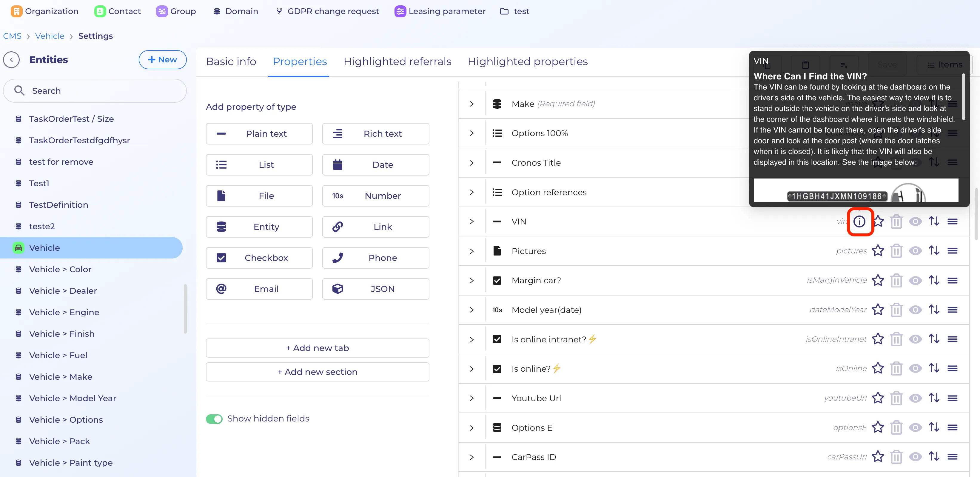The height and width of the screenshot is (477, 980).
Task: Delete the Margin car? property
Action: pos(896,281)
